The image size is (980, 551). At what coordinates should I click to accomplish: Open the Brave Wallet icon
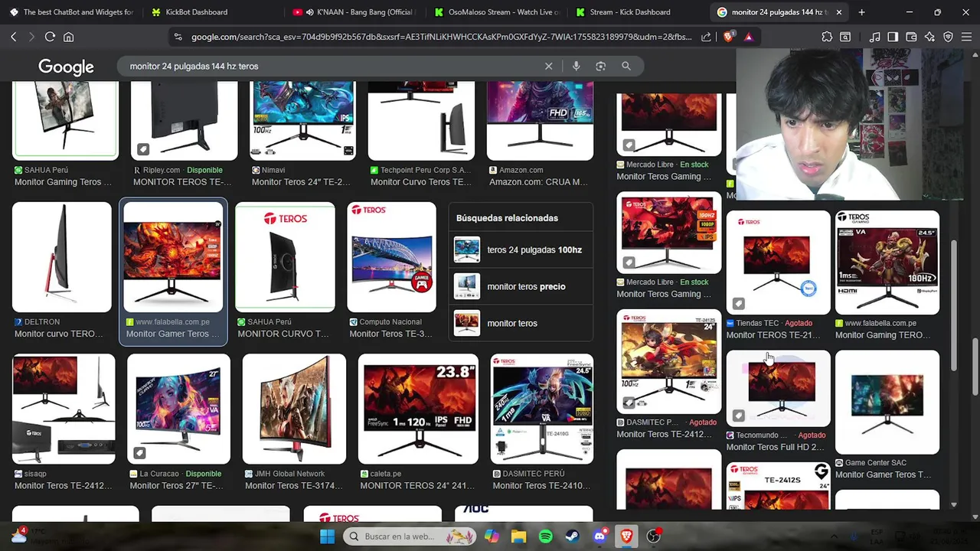[911, 37]
